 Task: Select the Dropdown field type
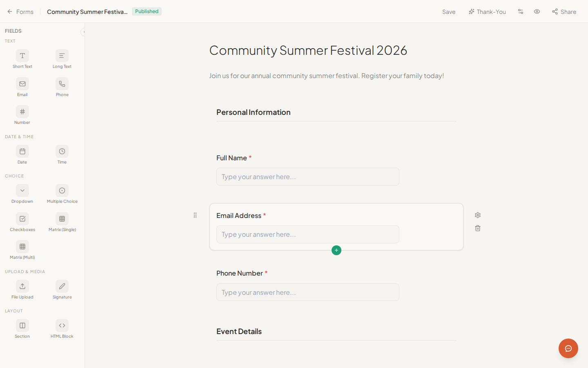click(22, 193)
